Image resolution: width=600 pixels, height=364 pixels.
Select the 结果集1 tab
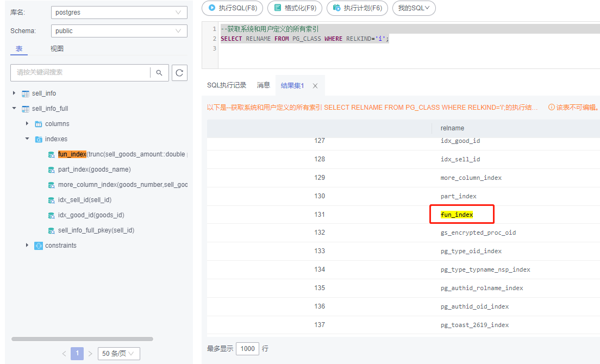(292, 86)
